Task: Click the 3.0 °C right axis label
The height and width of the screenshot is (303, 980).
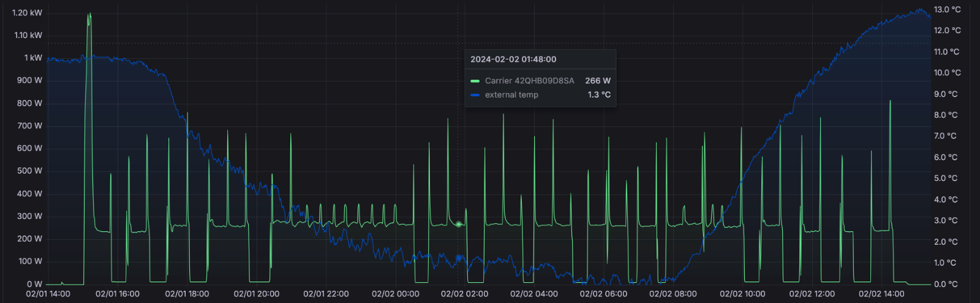Action: pos(946,221)
